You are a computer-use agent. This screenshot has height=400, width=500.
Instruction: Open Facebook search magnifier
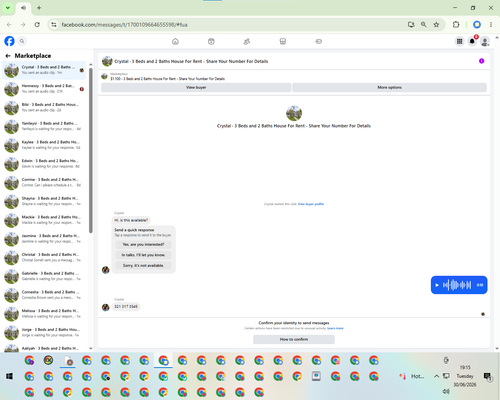[x=22, y=41]
